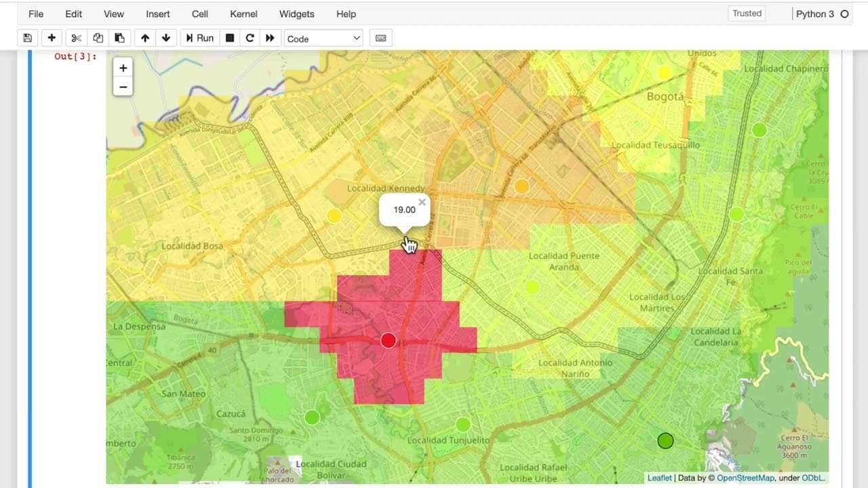
Task: Insert a cell below with plus icon
Action: pos(52,38)
